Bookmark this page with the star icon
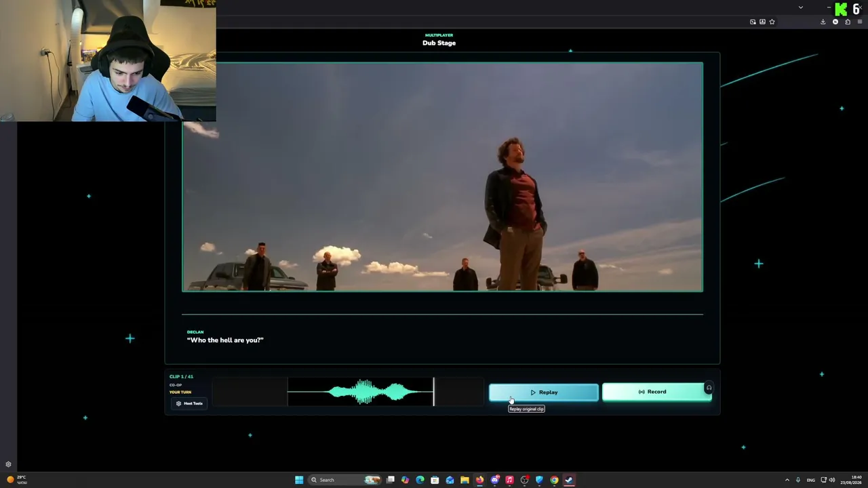The image size is (868, 488). 772,22
